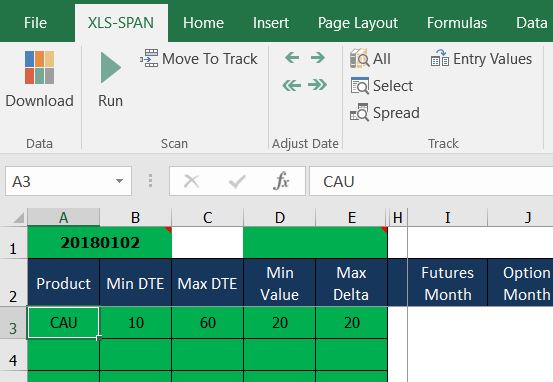
Task: Switch to the Home tab
Action: [203, 23]
